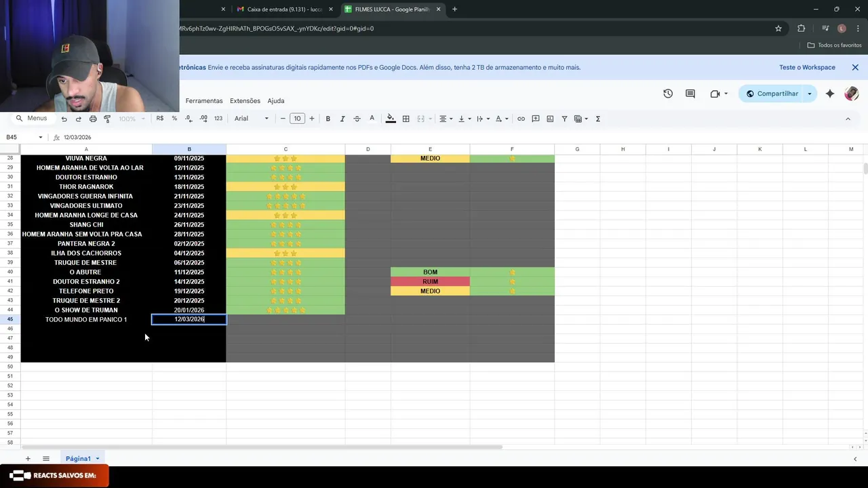The width and height of the screenshot is (868, 488).
Task: Toggle strikethrough formatting
Action: (x=357, y=119)
